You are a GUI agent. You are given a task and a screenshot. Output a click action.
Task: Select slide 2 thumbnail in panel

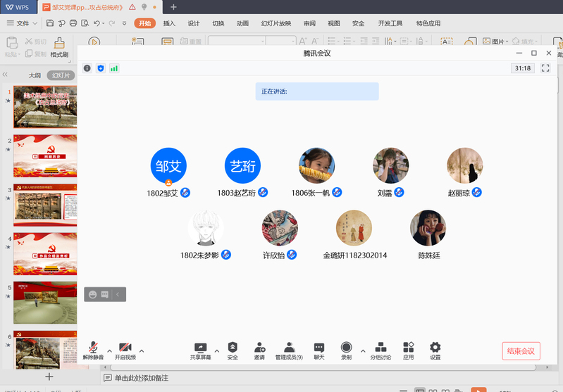pyautogui.click(x=45, y=156)
